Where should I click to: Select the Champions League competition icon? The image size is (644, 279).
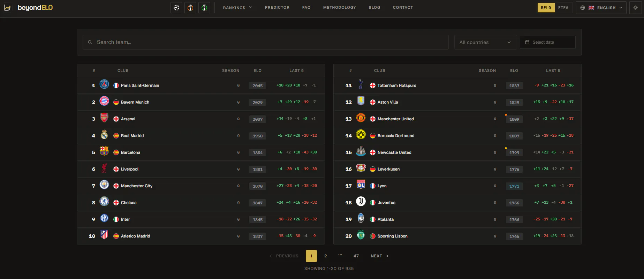tap(176, 8)
